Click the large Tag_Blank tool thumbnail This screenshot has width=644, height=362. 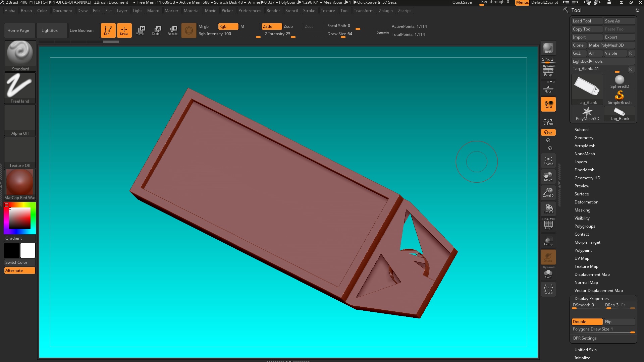coord(587,89)
